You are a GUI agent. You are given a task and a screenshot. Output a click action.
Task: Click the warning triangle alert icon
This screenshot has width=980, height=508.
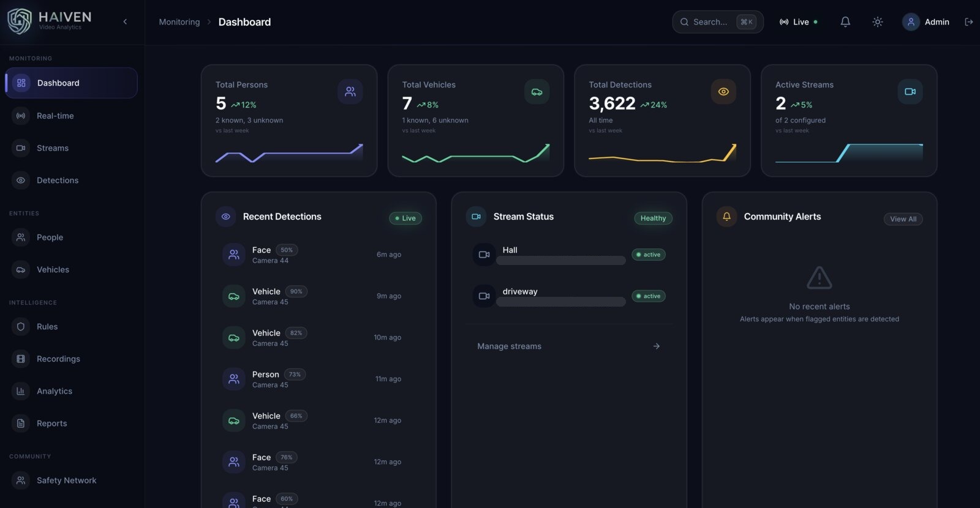coord(820,278)
